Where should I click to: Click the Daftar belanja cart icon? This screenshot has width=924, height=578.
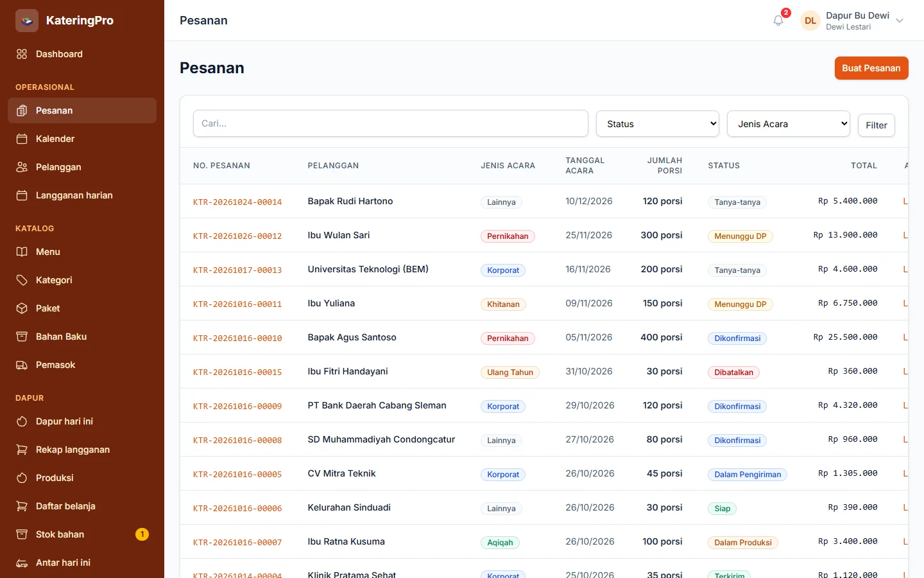click(x=22, y=506)
